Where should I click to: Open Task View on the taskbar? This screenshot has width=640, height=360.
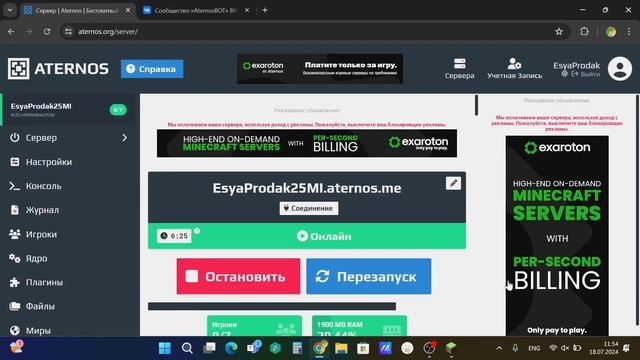click(x=209, y=348)
